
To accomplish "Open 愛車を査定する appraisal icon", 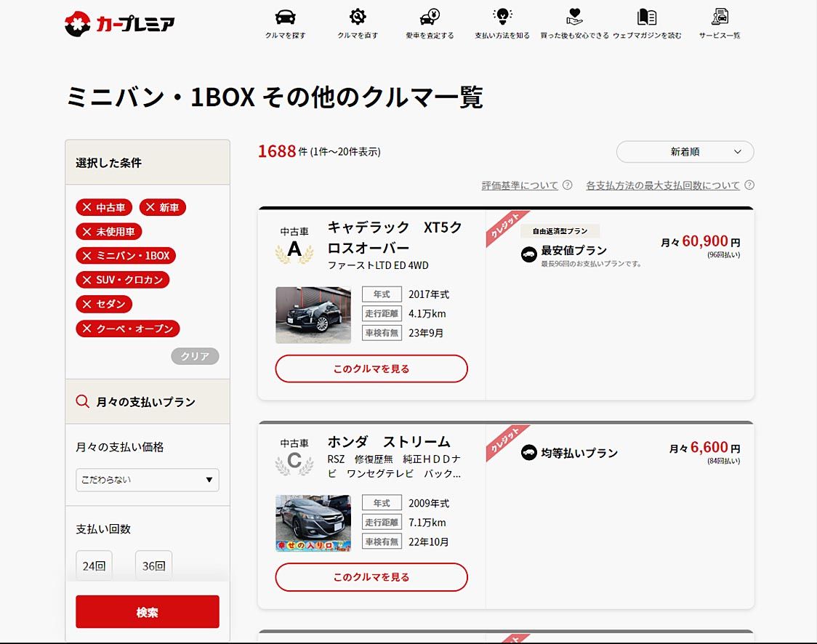I will (x=430, y=17).
